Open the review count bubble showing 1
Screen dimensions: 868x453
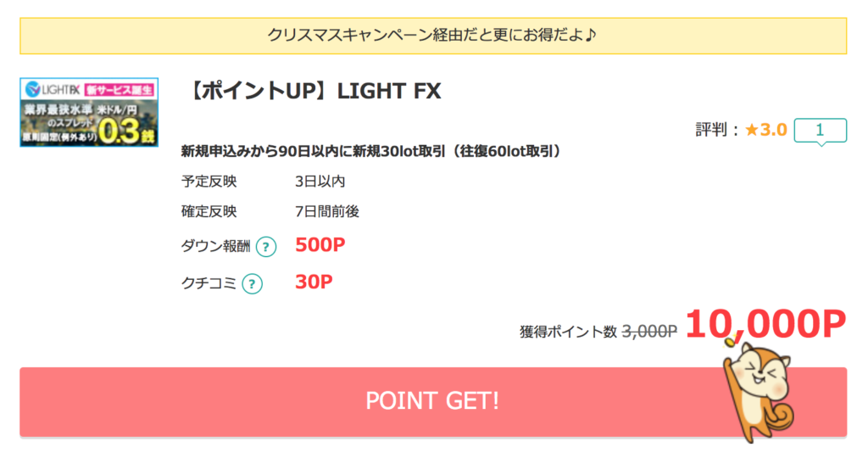[x=820, y=131]
